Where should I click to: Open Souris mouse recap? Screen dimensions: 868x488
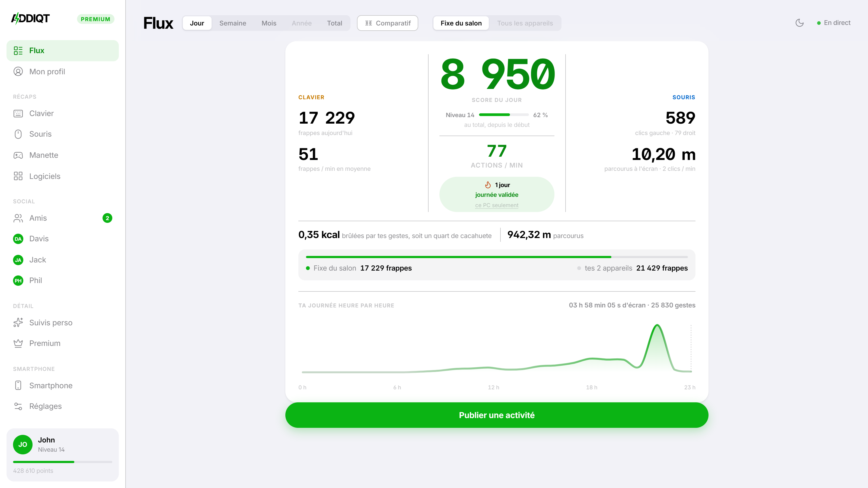[63, 134]
